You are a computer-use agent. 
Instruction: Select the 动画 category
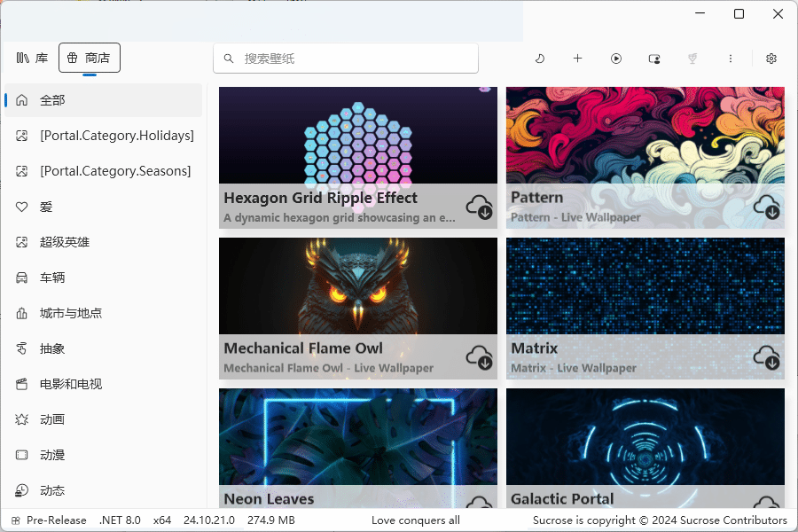tap(104, 419)
